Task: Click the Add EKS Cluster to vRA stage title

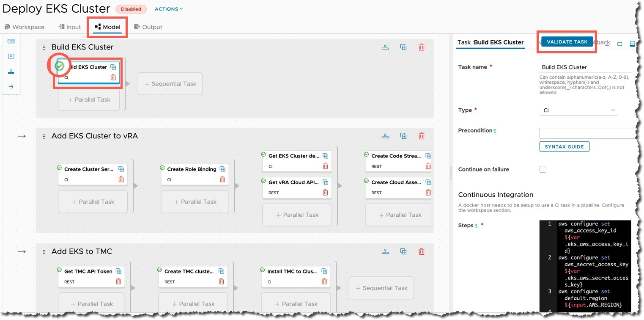Action: coord(95,136)
